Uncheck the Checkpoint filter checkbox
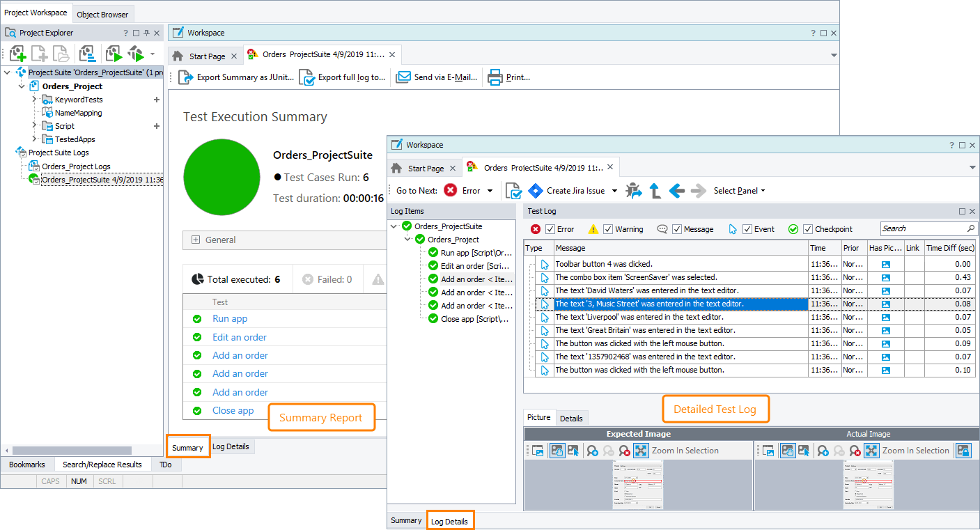 [x=809, y=229]
